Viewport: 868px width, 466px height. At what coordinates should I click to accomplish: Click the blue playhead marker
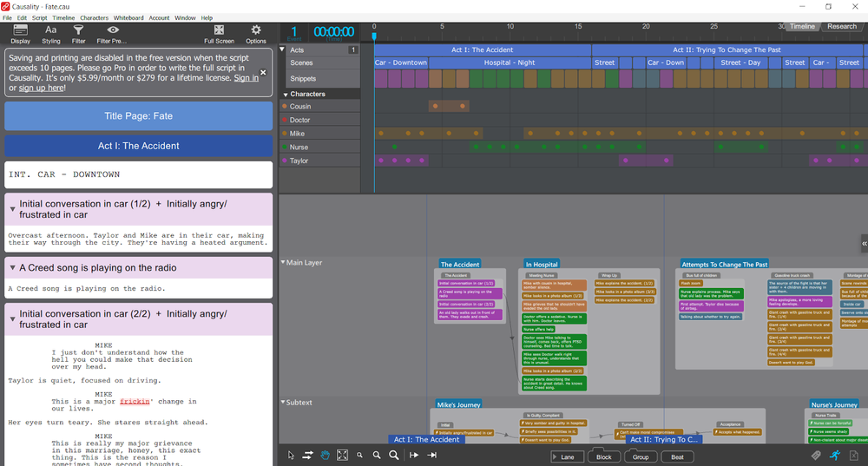tap(374, 36)
